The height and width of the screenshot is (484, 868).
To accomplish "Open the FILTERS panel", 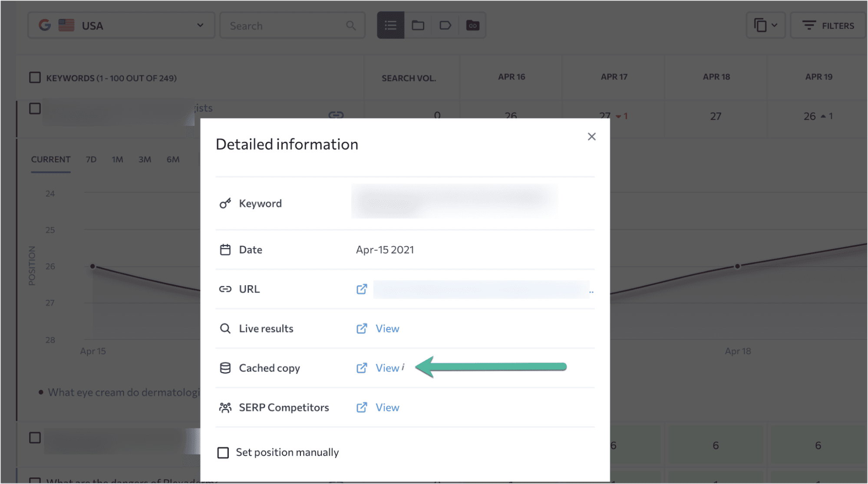I will [828, 26].
